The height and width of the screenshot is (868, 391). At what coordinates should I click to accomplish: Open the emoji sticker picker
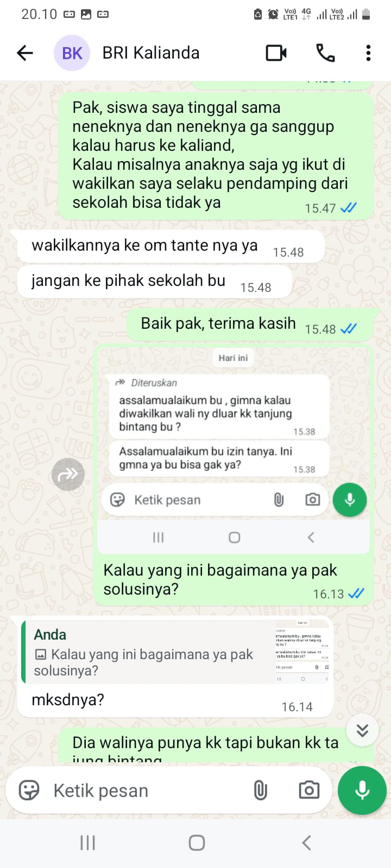(29, 790)
